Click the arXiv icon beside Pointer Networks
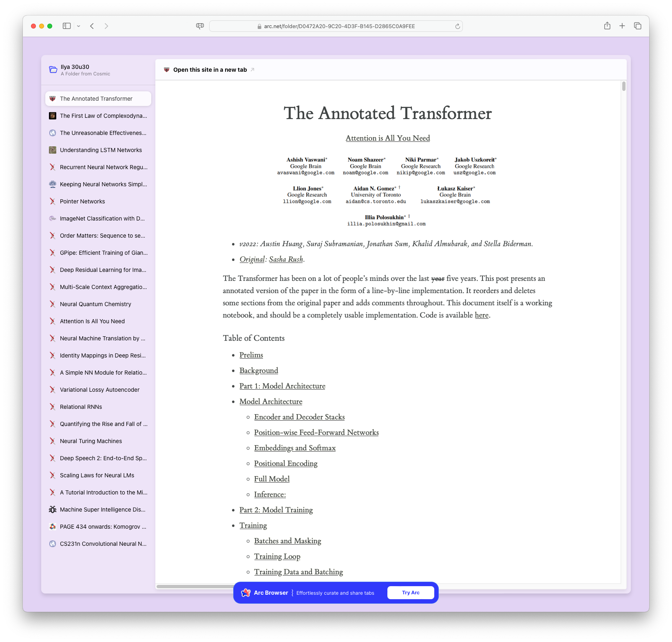Image resolution: width=672 pixels, height=642 pixels. 53,201
